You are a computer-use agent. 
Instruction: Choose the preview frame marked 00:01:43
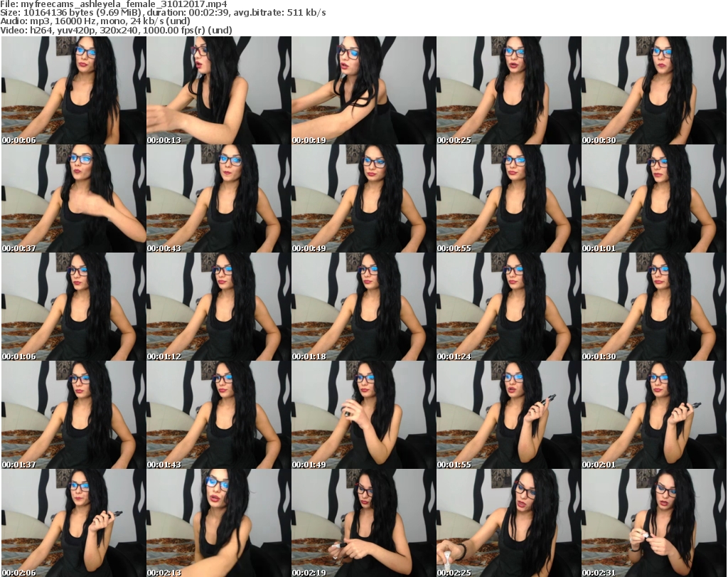[219, 415]
